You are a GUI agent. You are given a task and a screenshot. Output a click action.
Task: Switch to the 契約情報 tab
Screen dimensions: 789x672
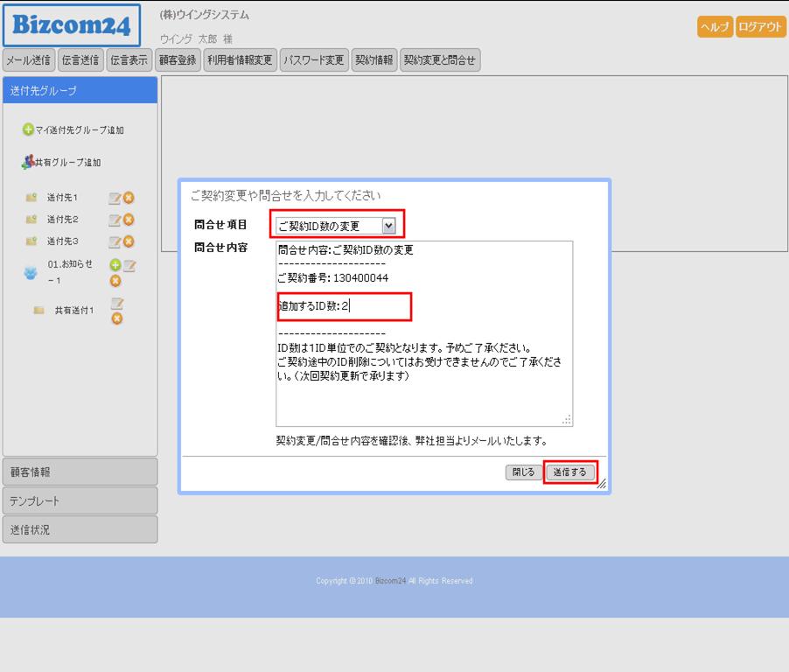click(x=374, y=60)
